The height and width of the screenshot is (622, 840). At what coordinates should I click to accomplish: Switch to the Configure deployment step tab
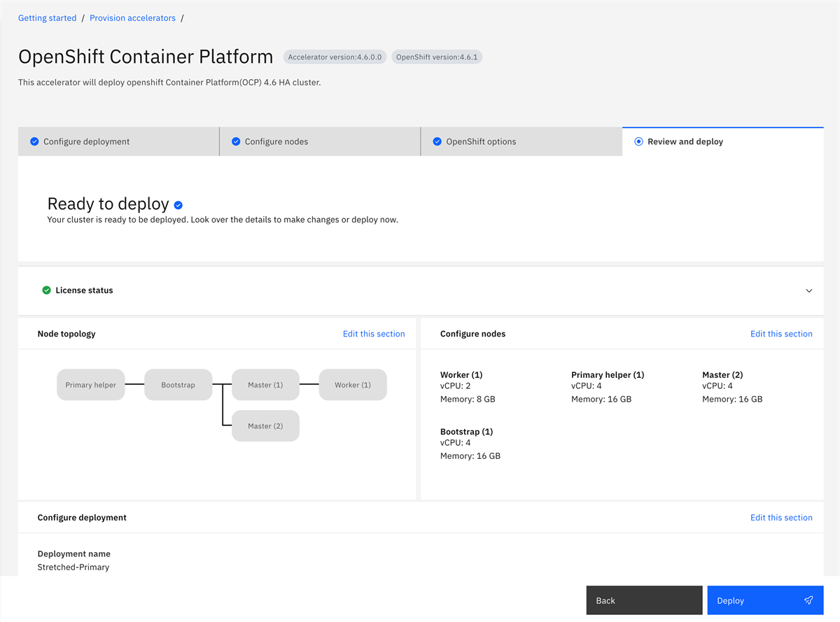(x=87, y=141)
